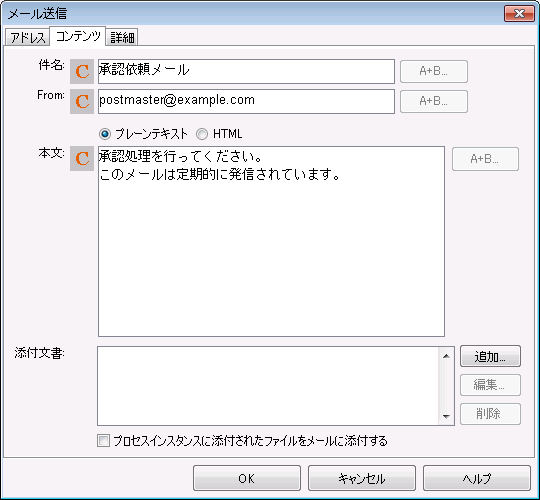Switch to the アドレス tab
The image size is (540, 500).
[28, 37]
